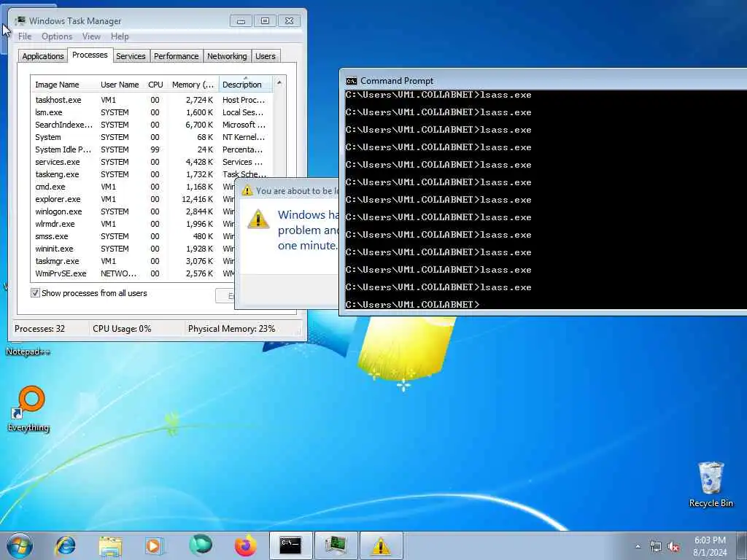Click the Command Prompt window title bar

(543, 80)
